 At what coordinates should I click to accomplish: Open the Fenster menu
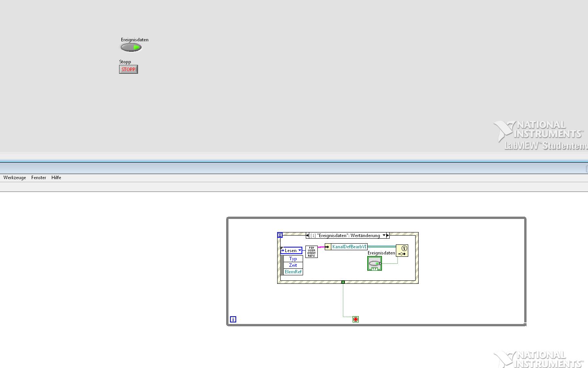[x=39, y=178]
